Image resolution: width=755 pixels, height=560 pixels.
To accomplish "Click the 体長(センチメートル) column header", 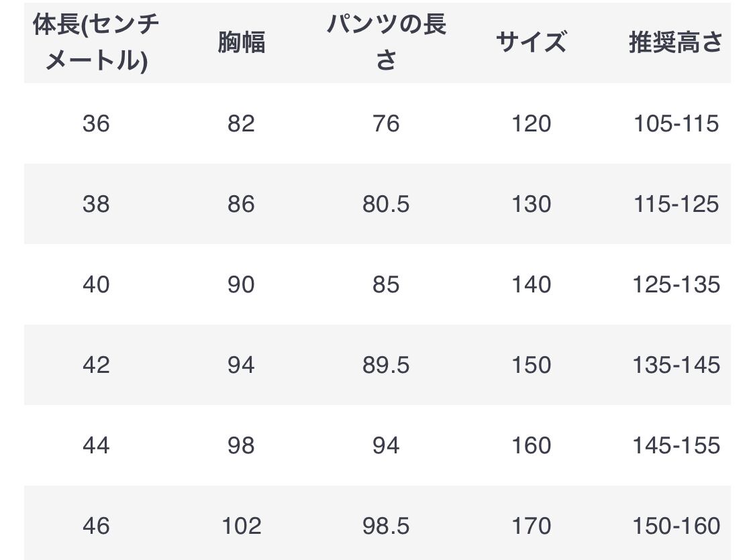I will click(96, 42).
